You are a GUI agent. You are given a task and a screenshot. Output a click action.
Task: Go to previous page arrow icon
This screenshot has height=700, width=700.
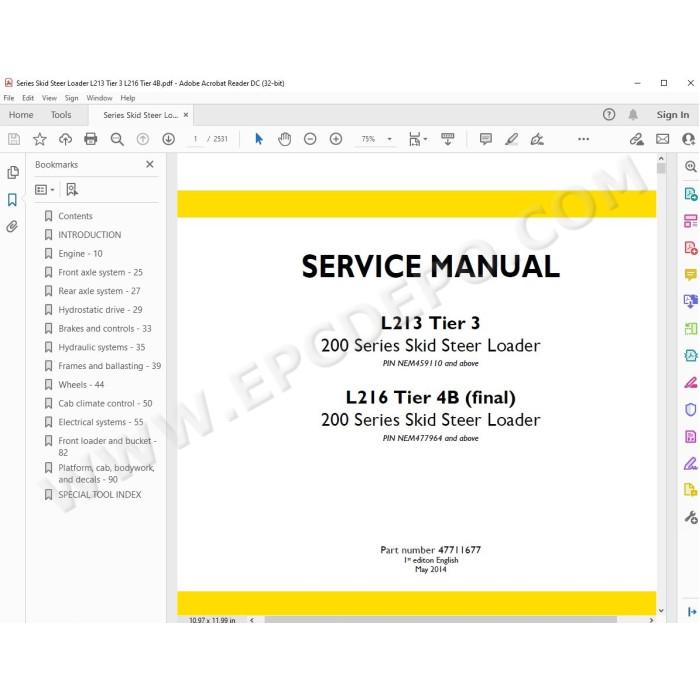point(143,139)
